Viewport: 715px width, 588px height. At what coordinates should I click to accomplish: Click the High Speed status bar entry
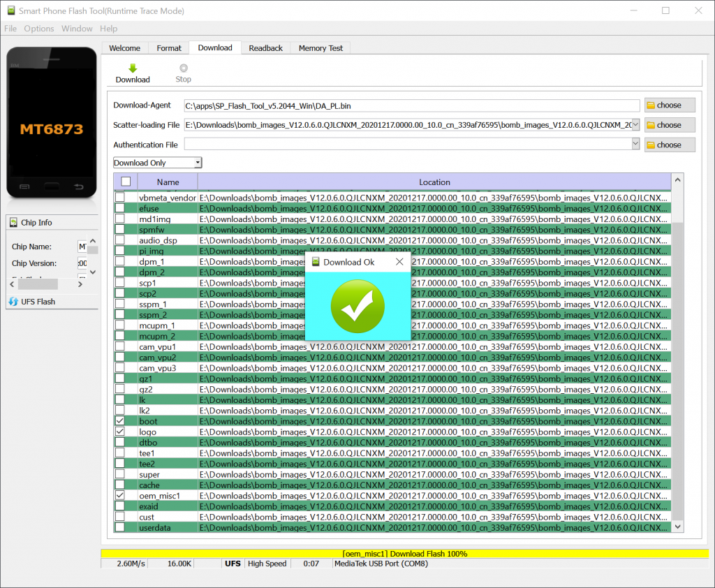click(x=267, y=564)
